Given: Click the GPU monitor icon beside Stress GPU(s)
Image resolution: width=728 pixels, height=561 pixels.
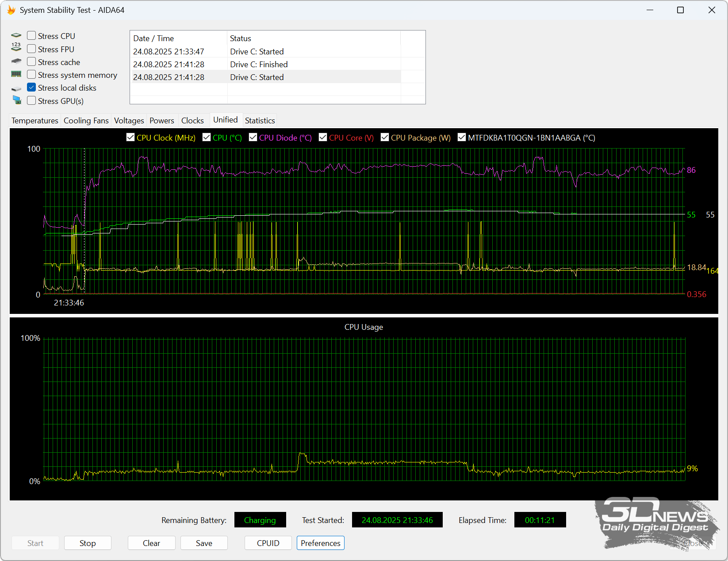Looking at the screenshot, I should [17, 100].
